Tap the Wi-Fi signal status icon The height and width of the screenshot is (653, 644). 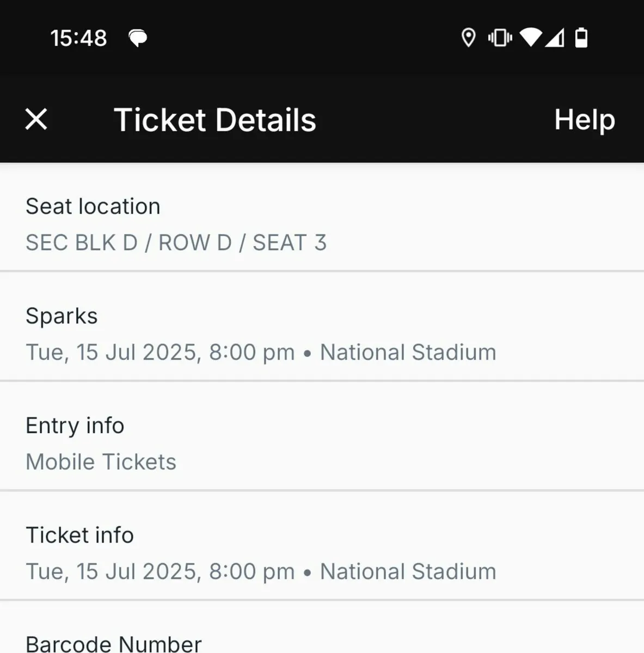pos(531,38)
